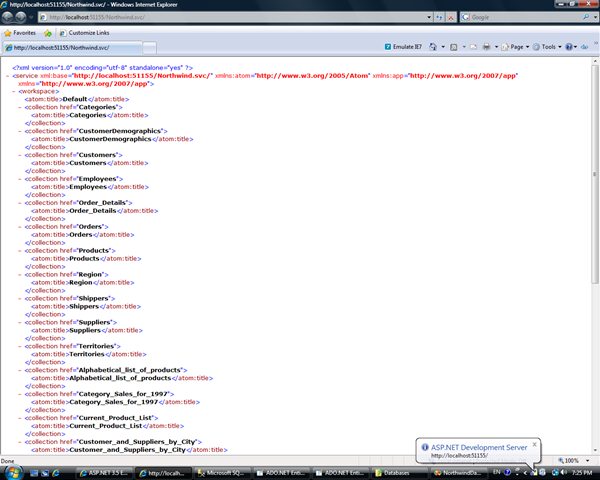Click the toolbar overflow chevron
Image resolution: width=600 pixels, height=480 pixels.
coord(596,43)
